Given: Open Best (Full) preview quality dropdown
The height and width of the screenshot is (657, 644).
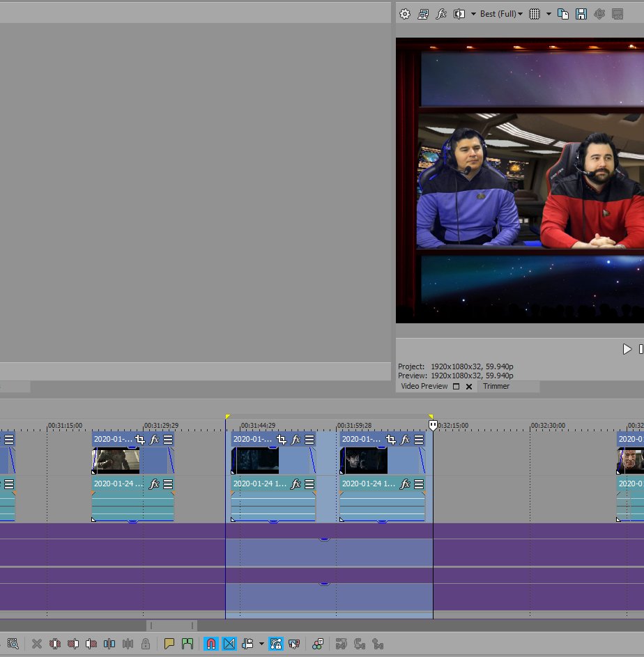Looking at the screenshot, I should tap(501, 14).
